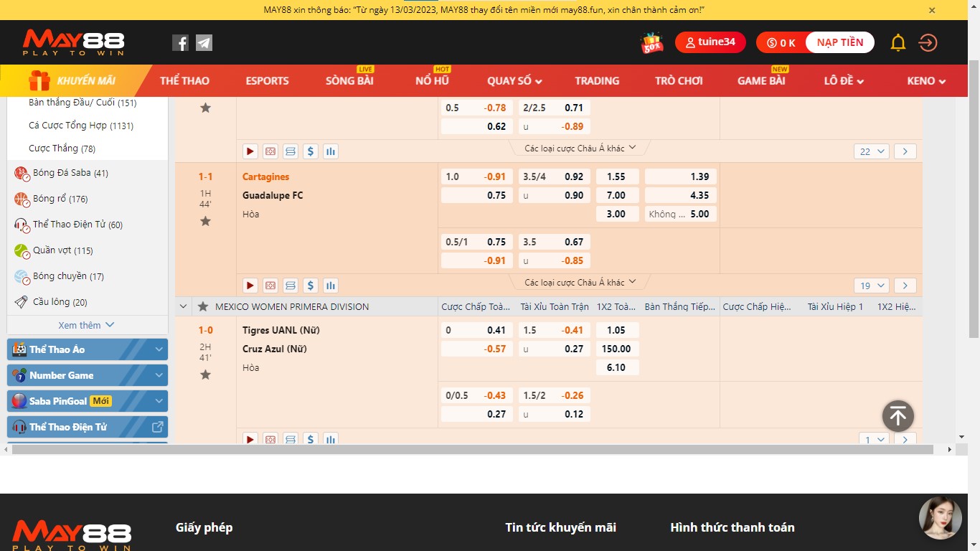
Task: Open Thể Thao Điện Tử external sidebar link
Action: 88,427
